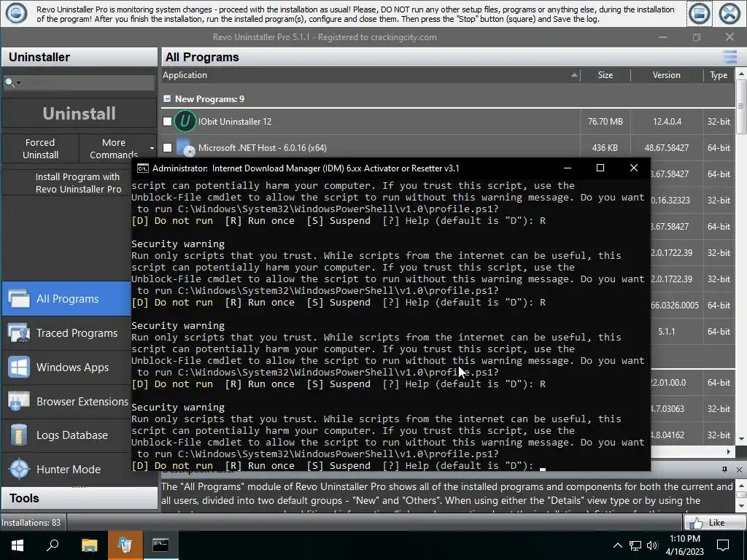Click the 12.4.0.4 version cell
The image size is (747, 560).
click(x=667, y=122)
